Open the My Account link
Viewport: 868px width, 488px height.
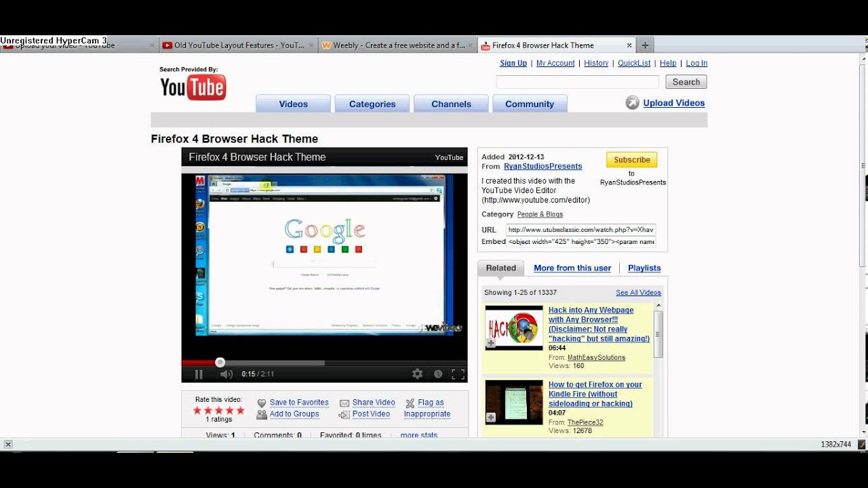[x=555, y=63]
